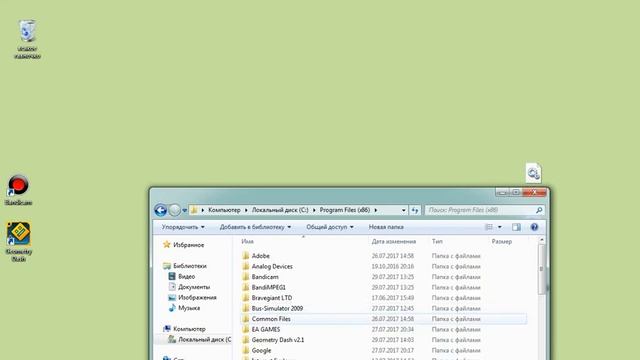The height and width of the screenshot is (360, 640).
Task: Select Избранное in the navigation pane
Action: [x=188, y=245]
